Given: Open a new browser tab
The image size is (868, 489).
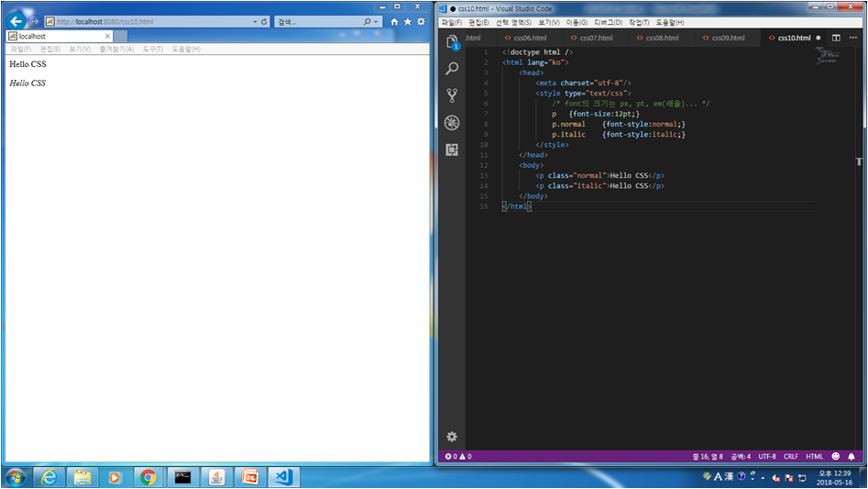Looking at the screenshot, I should (x=121, y=36).
